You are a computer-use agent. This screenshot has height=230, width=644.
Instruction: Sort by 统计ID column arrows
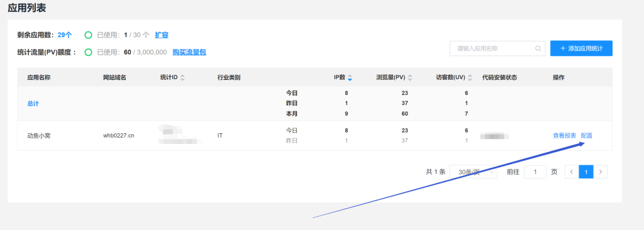click(182, 78)
